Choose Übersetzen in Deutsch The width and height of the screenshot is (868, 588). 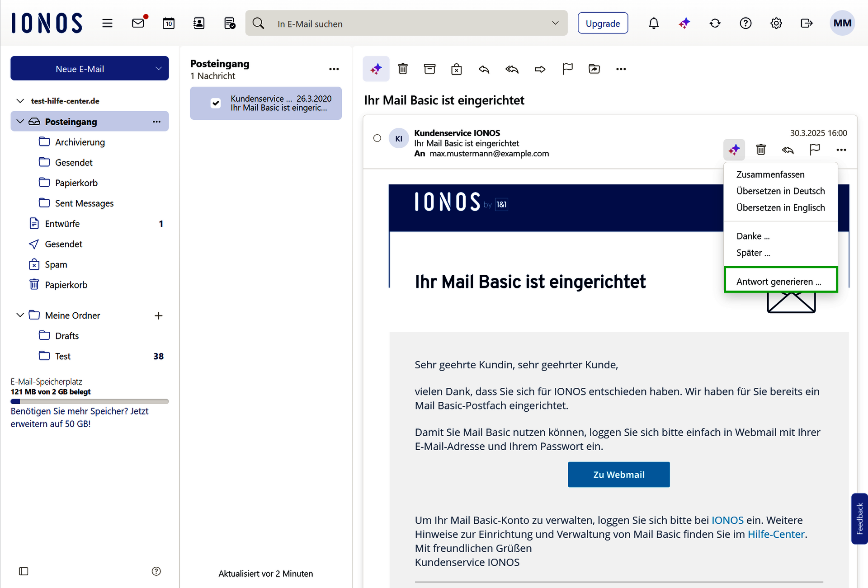tap(780, 191)
